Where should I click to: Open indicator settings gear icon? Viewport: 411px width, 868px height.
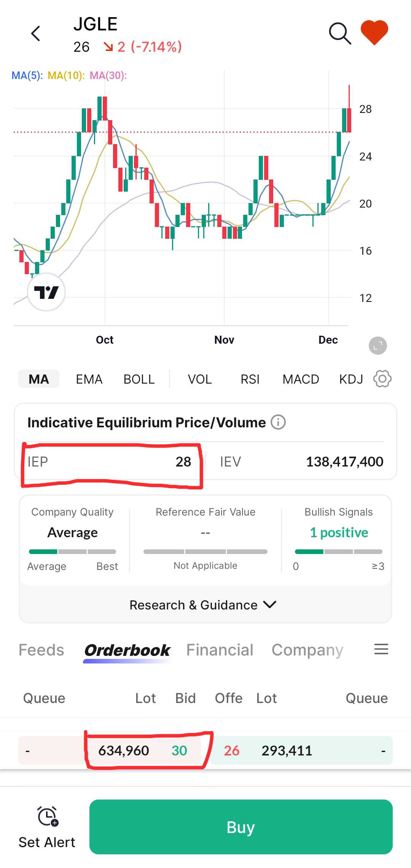coord(382,379)
